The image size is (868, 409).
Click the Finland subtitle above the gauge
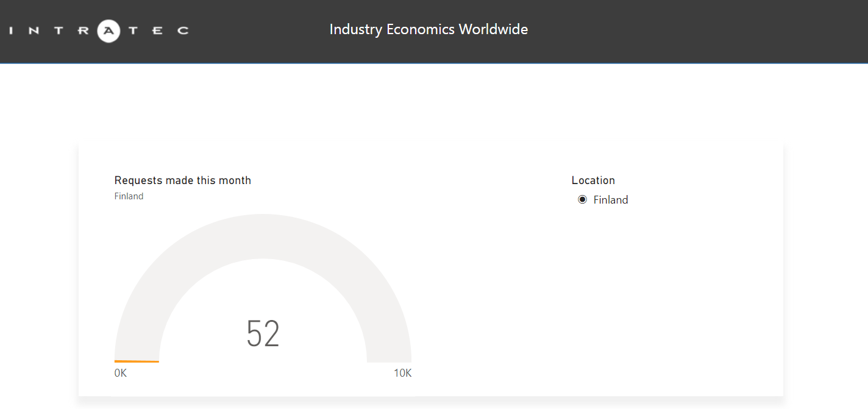click(129, 196)
